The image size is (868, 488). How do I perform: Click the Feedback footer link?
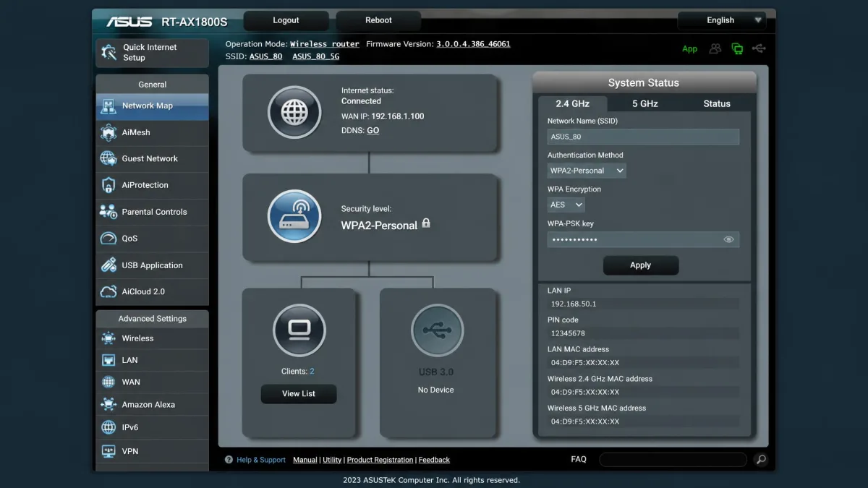coord(434,460)
